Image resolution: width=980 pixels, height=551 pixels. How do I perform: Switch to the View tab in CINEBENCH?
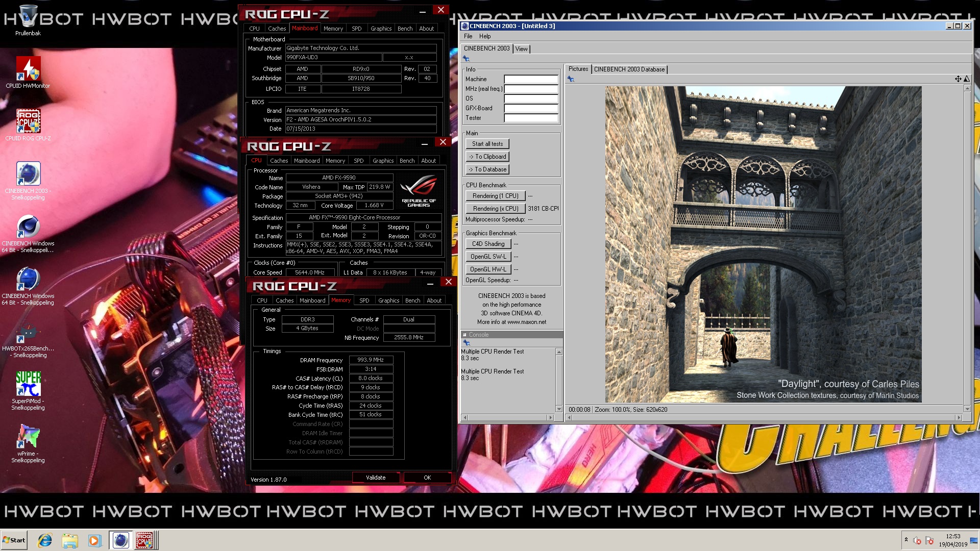pos(521,49)
